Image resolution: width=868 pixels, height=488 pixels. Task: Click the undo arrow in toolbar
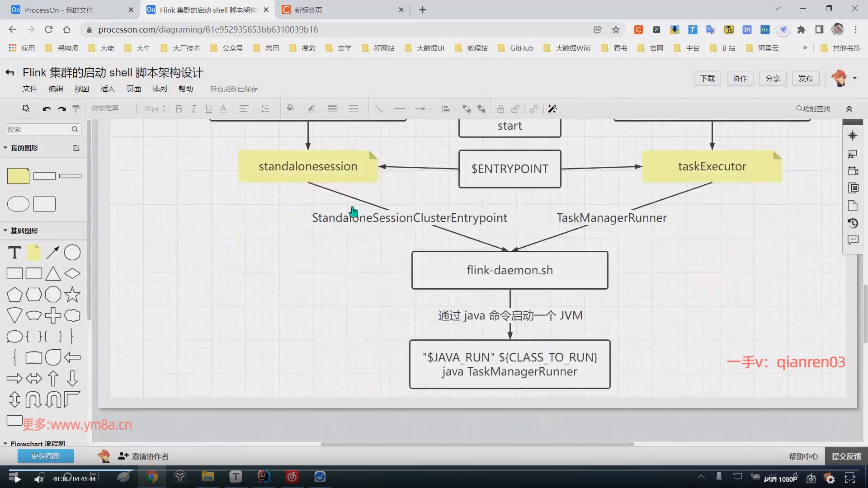[47, 109]
